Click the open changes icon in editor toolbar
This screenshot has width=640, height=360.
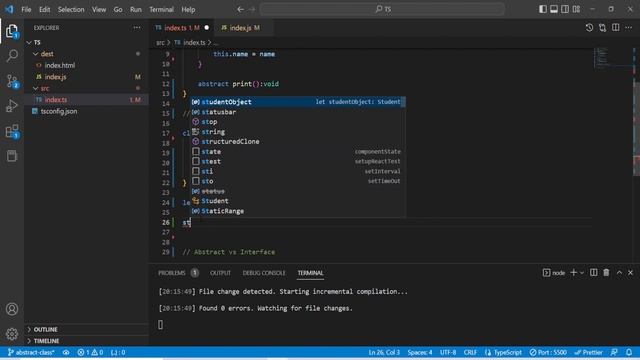[602, 28]
